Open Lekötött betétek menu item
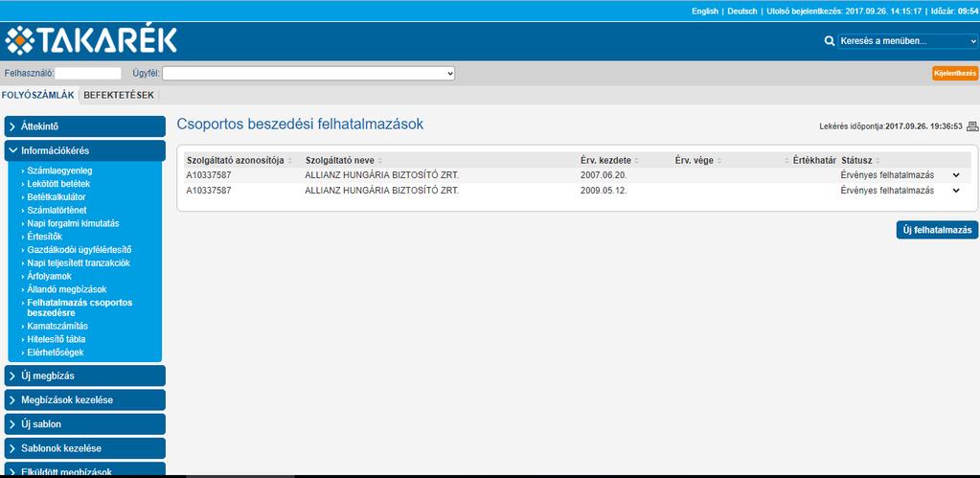Viewport: 980px width, 478px height. pyautogui.click(x=58, y=184)
